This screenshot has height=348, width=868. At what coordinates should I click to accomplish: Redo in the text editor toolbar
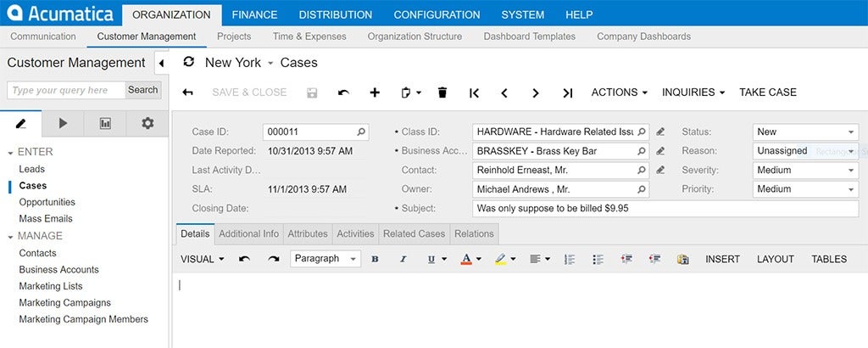point(274,259)
